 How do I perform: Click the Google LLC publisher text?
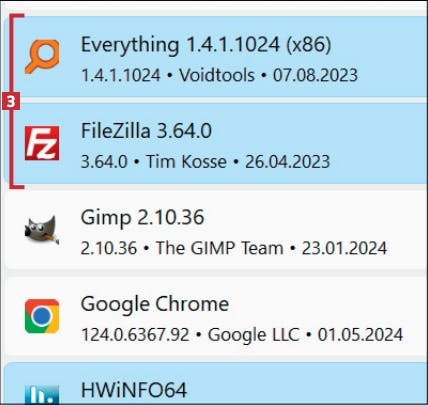[x=254, y=335]
